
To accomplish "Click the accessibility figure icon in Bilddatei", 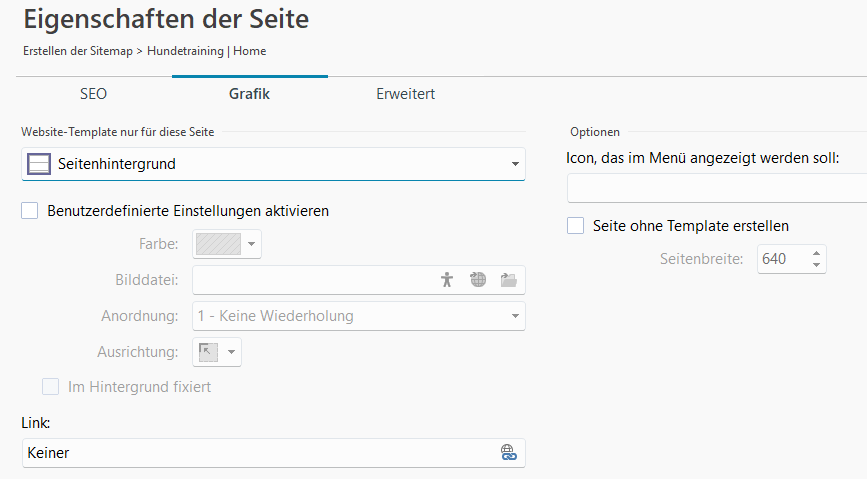I will click(x=447, y=280).
